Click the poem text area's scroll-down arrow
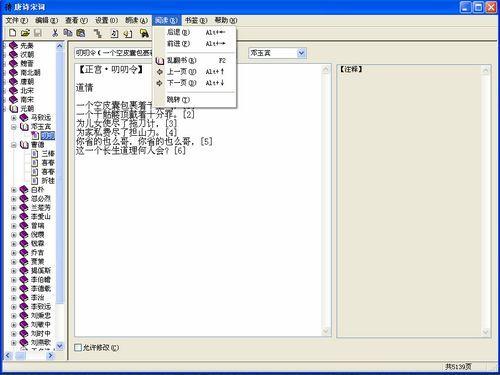This screenshot has width=500, height=375. (x=326, y=331)
